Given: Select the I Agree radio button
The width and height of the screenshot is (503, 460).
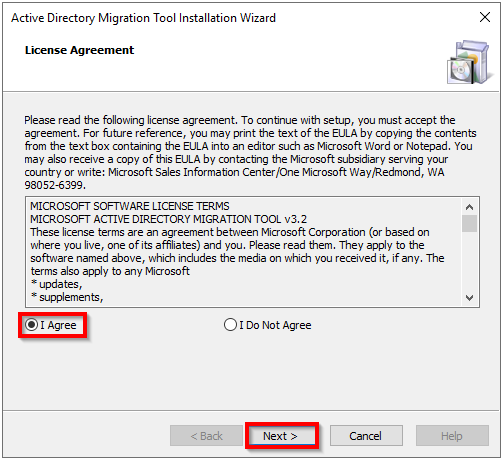Looking at the screenshot, I should [x=51, y=325].
